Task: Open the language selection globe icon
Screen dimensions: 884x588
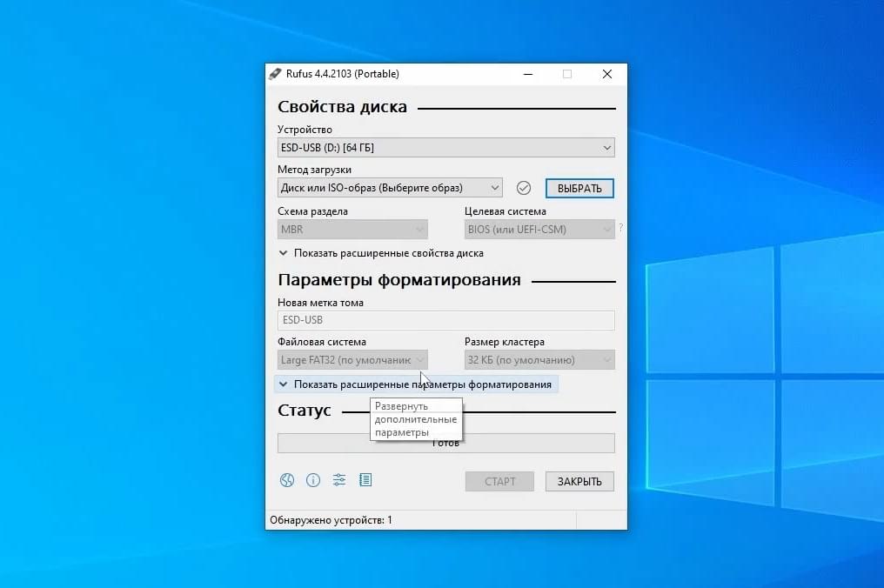Action: click(287, 480)
